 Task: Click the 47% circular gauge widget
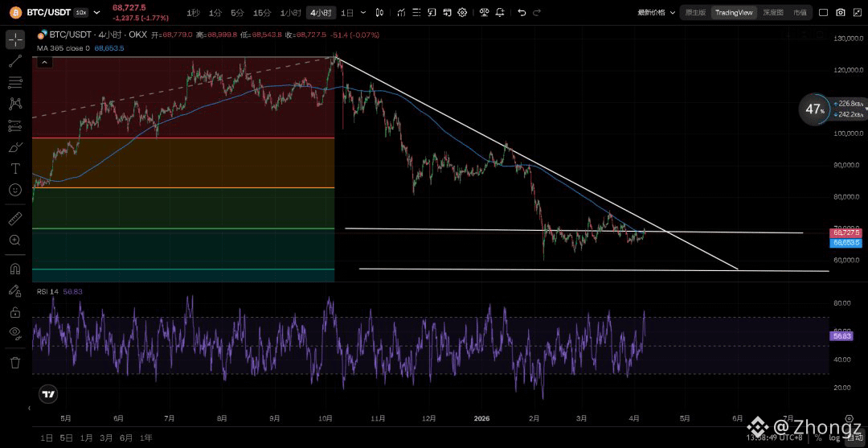[814, 109]
